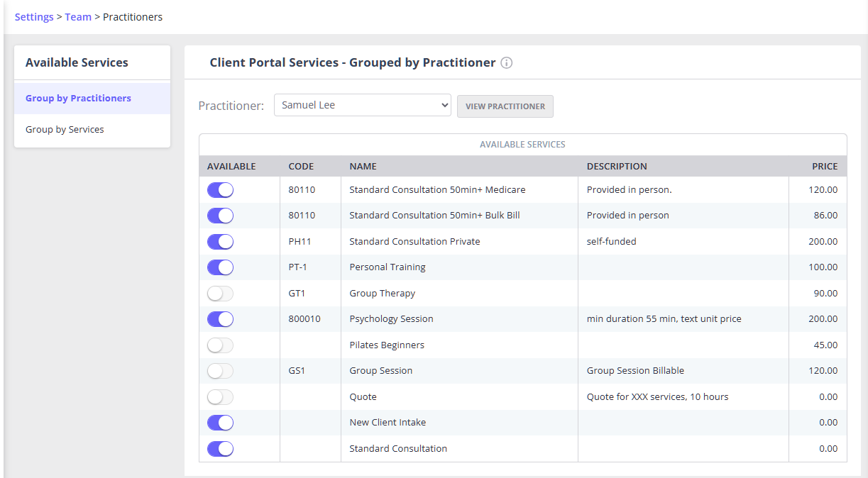This screenshot has width=868, height=478.
Task: Disable New Client Intake toggle
Action: tap(220, 423)
